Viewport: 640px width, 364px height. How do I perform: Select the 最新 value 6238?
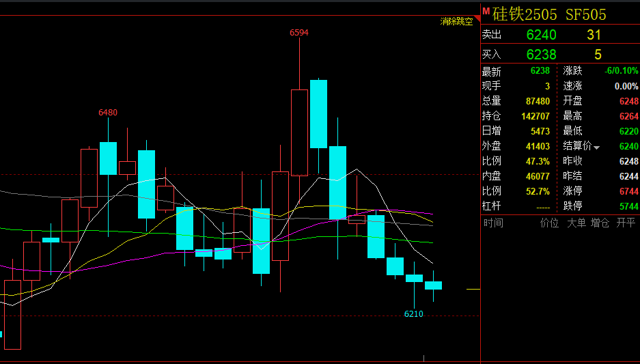pos(540,71)
